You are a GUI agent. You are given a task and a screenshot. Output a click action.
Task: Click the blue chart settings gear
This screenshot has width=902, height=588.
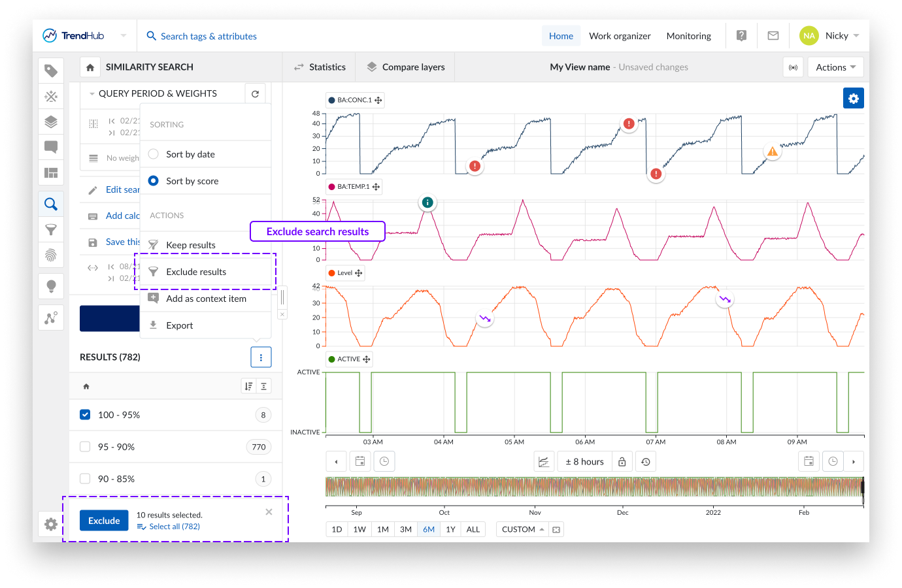tap(853, 99)
